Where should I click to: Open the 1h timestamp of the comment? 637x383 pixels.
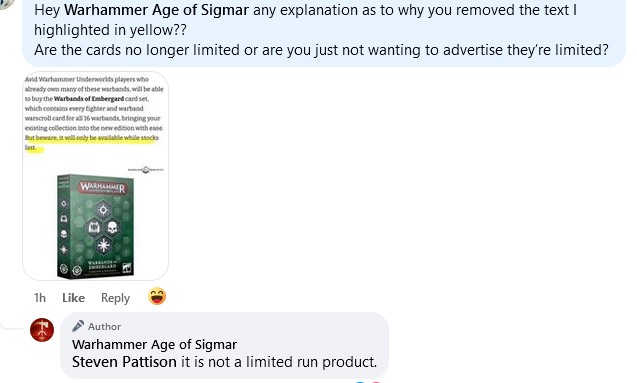point(40,298)
